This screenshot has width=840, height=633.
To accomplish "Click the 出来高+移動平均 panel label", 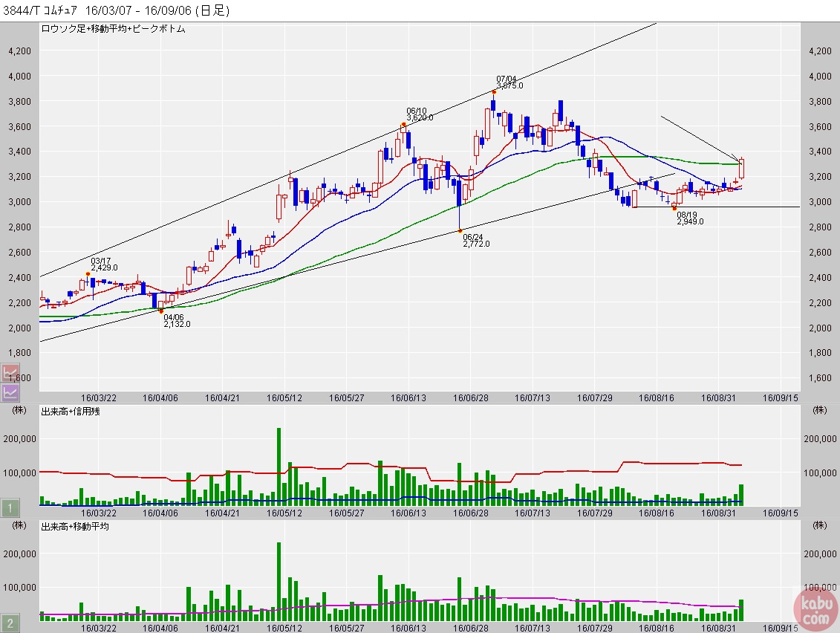I will point(74,526).
